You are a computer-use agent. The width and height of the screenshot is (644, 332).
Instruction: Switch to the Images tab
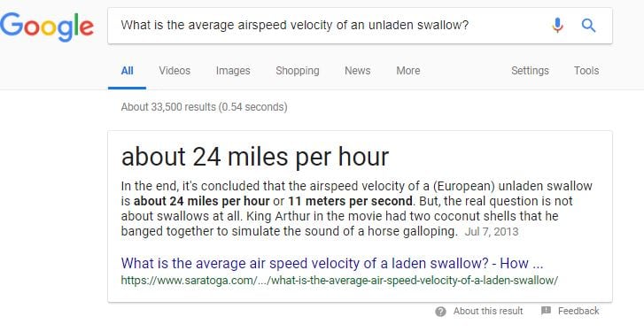point(233,71)
